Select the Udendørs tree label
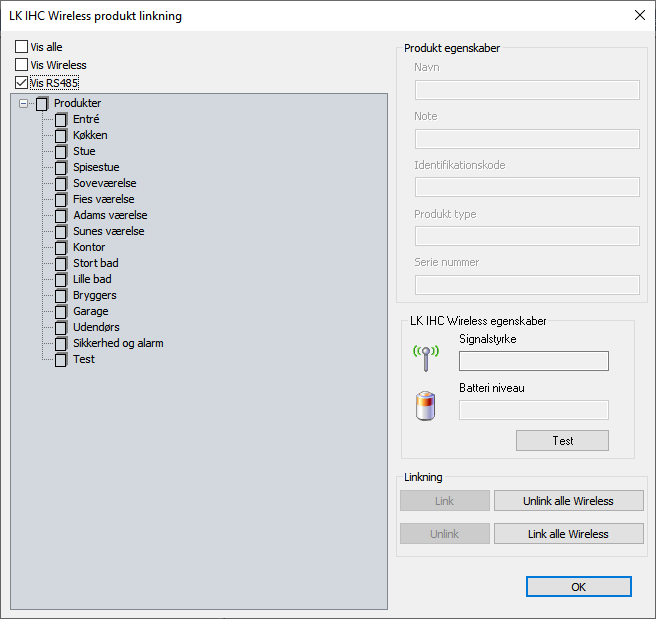 [96, 327]
